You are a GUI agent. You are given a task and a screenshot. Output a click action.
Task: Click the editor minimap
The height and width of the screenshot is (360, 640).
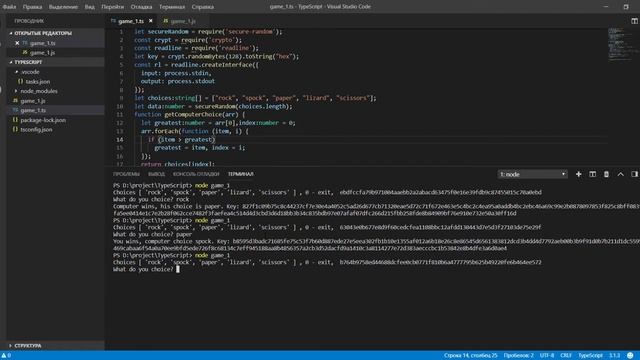coord(621,44)
